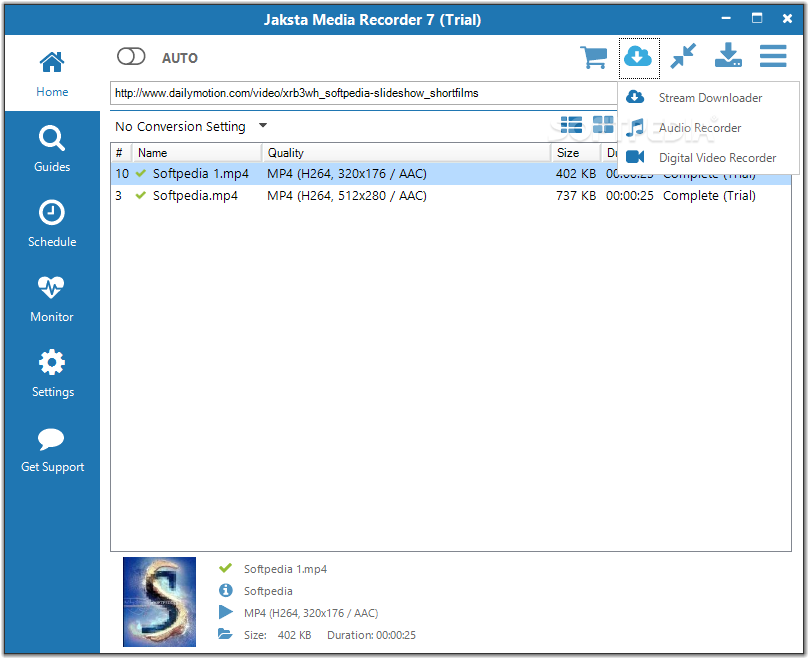Click the shopping cart purchase icon

click(x=594, y=57)
